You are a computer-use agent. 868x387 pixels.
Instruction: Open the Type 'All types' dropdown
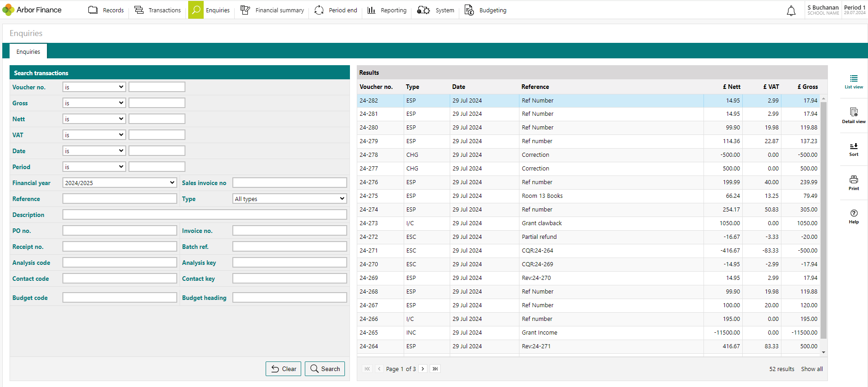289,199
